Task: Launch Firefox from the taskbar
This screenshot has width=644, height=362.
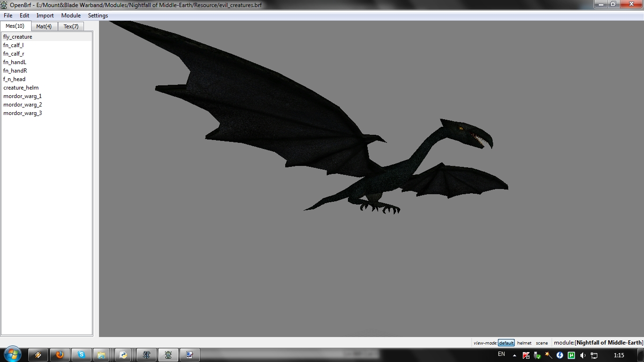Action: 59,355
